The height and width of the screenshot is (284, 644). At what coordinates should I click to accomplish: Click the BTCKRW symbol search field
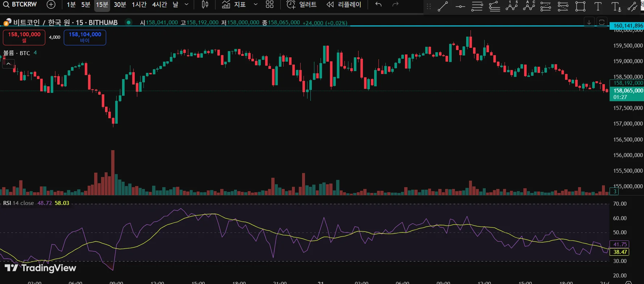click(x=20, y=4)
